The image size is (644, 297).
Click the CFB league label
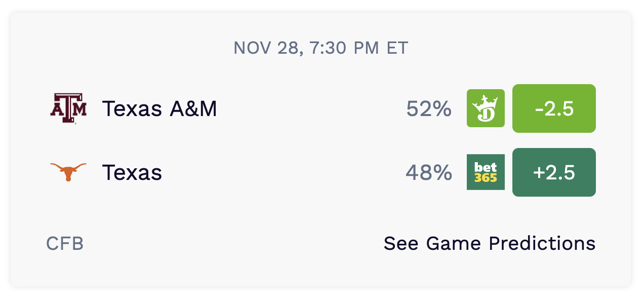(x=65, y=244)
